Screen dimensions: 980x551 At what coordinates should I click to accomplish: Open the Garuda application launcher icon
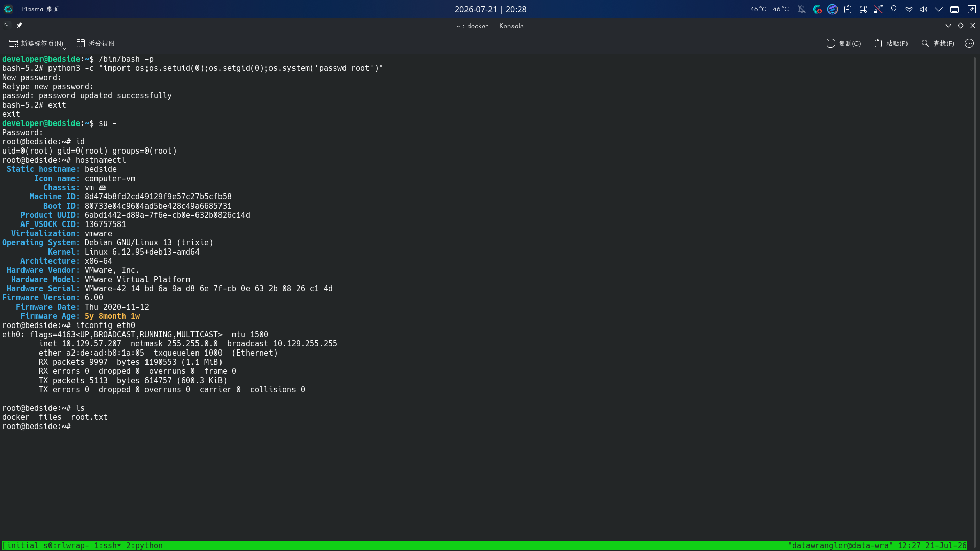(x=8, y=9)
